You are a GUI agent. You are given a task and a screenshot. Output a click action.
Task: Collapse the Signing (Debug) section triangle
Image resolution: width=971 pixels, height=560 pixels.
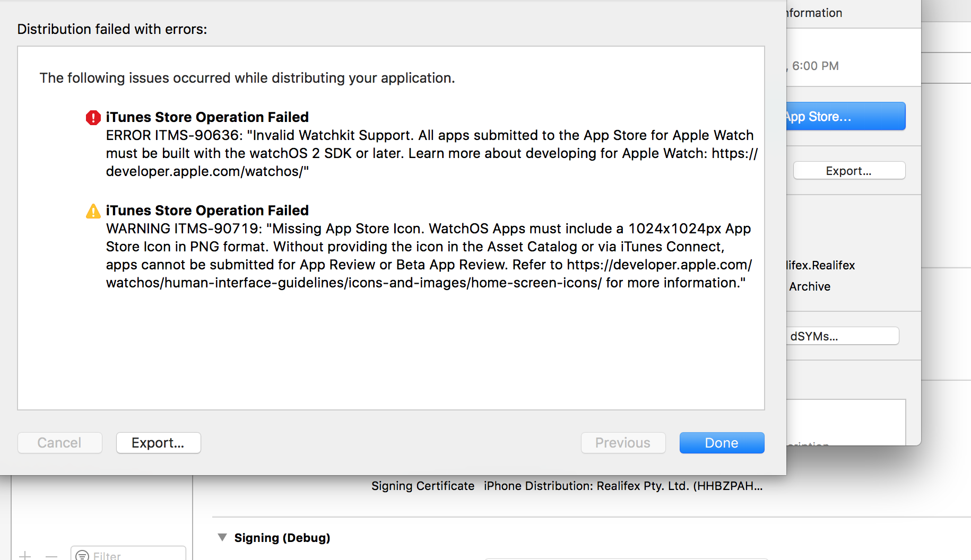[222, 537]
